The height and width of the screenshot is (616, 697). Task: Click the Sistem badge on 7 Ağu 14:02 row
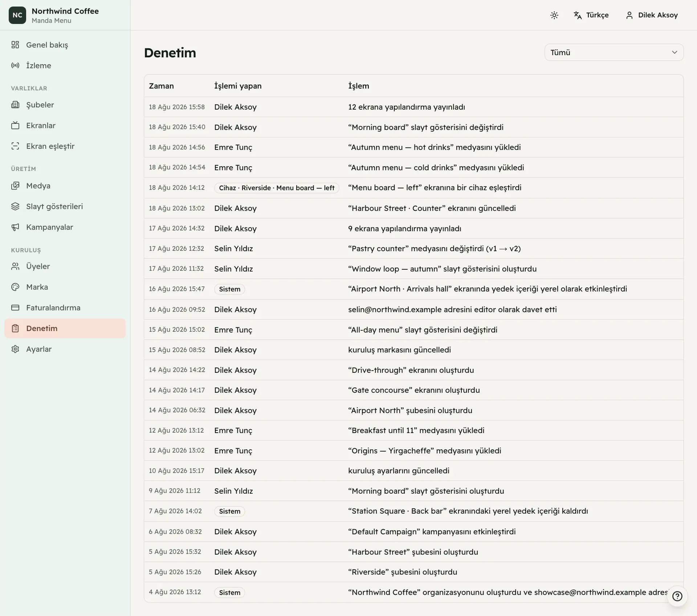pyautogui.click(x=229, y=511)
